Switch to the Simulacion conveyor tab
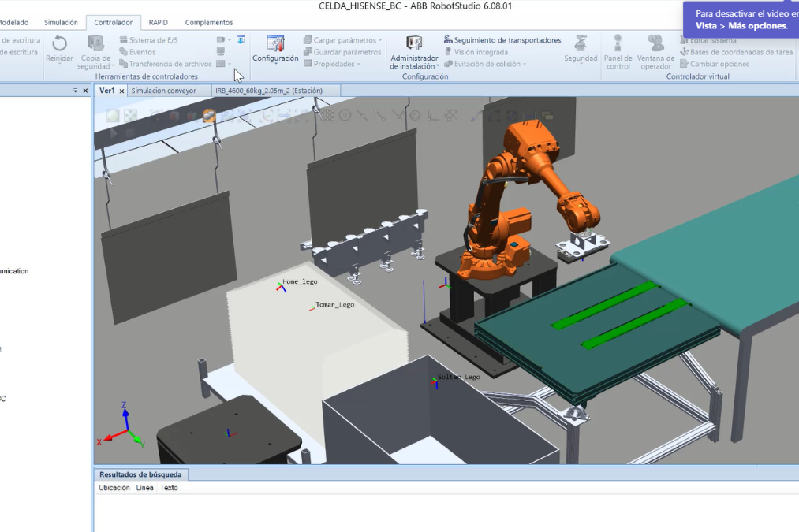The height and width of the screenshot is (532, 799). pos(163,91)
